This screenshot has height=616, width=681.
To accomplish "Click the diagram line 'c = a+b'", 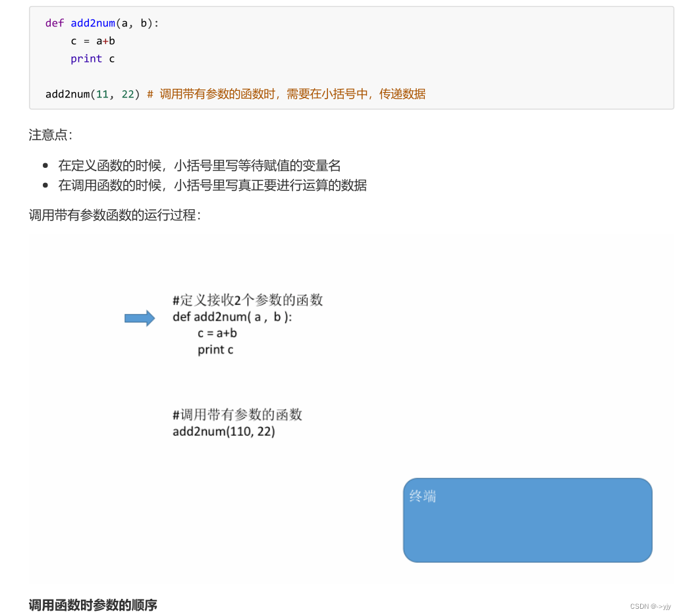I will (x=217, y=333).
